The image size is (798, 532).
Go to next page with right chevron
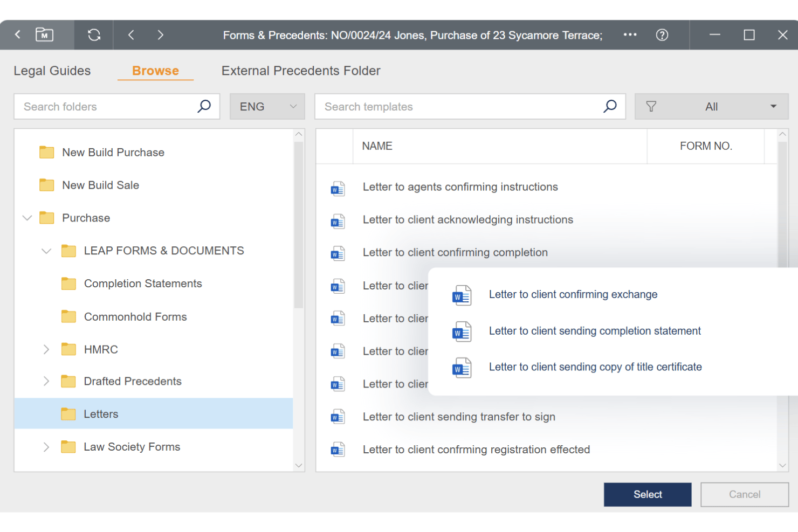tap(160, 35)
